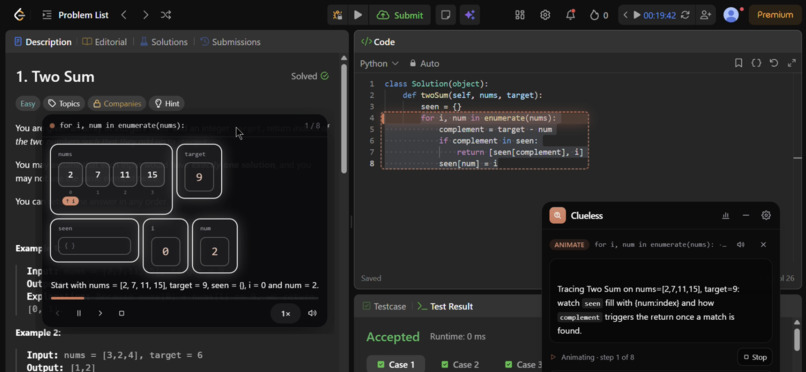
Task: Reset code with undo arrow icon
Action: point(774,63)
